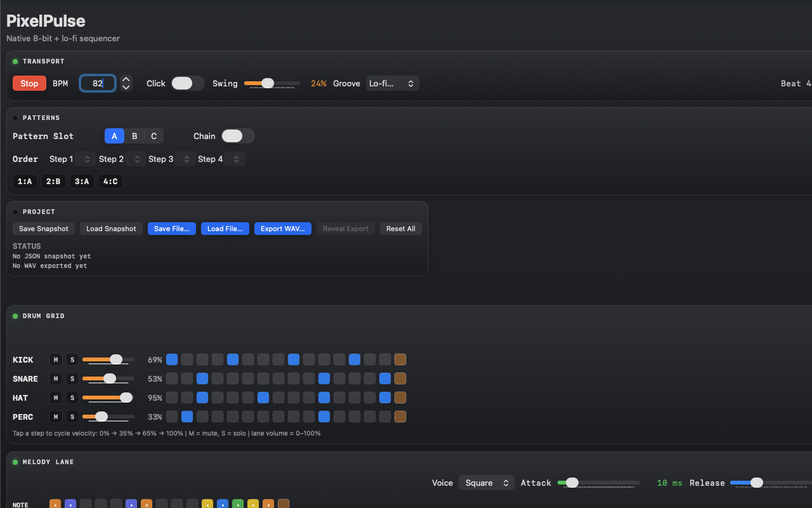Toggle KICK row step 5 cell
Image resolution: width=812 pixels, height=508 pixels.
(233, 359)
